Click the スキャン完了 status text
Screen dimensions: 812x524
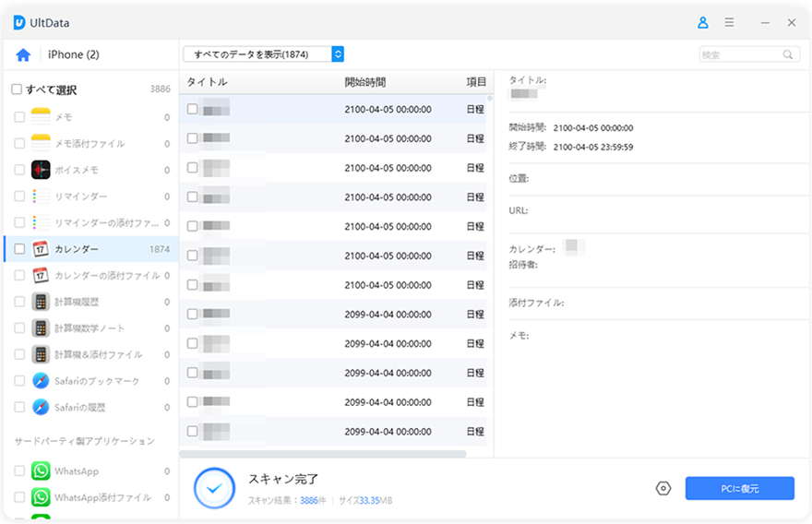(x=283, y=479)
